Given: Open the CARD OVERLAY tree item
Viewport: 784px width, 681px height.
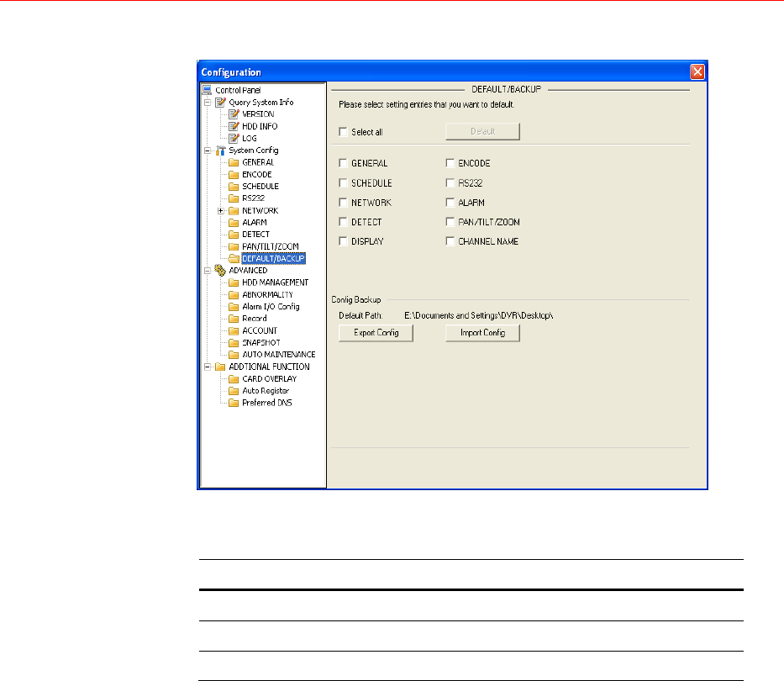Looking at the screenshot, I should [270, 379].
